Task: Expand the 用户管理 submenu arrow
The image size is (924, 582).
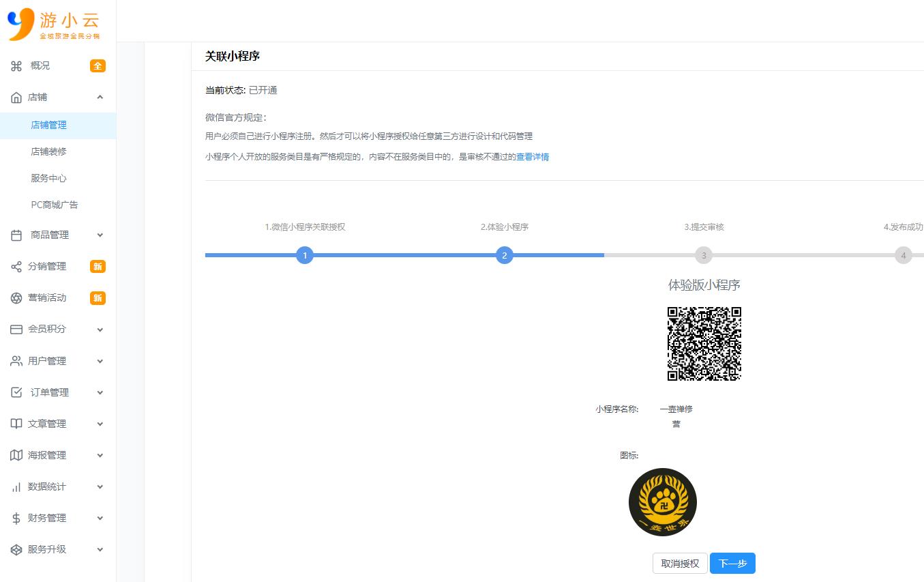Action: [100, 361]
